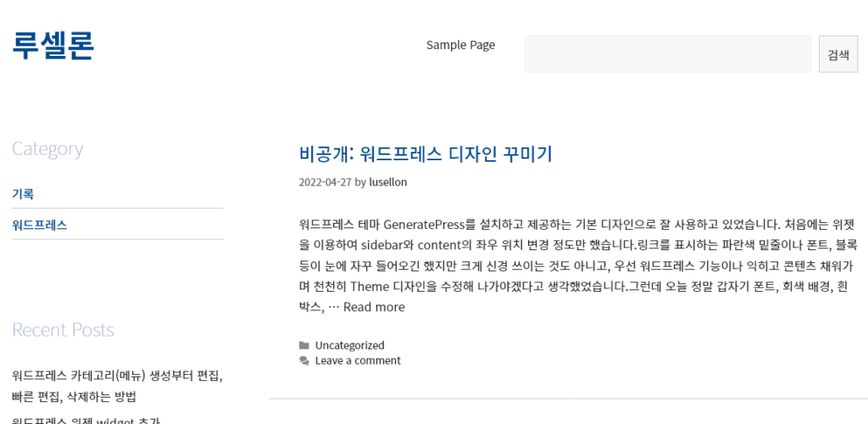Open Sample Page menu item
The width and height of the screenshot is (868, 424).
pos(460,46)
